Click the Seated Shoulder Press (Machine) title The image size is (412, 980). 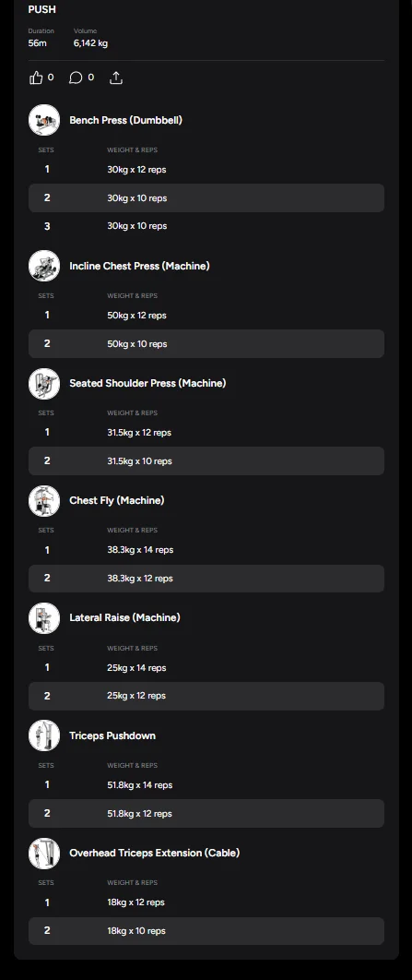(147, 383)
